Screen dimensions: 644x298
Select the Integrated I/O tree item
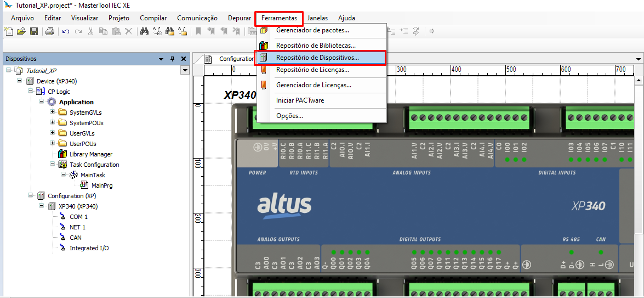pos(89,248)
